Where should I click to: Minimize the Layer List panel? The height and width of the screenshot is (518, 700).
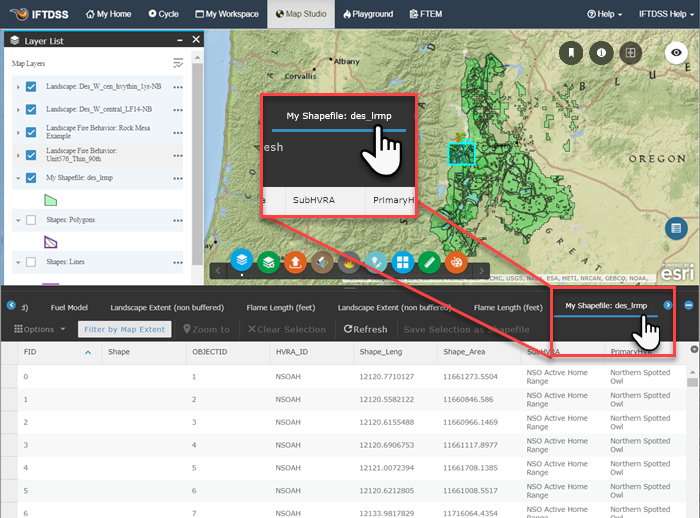click(x=179, y=40)
